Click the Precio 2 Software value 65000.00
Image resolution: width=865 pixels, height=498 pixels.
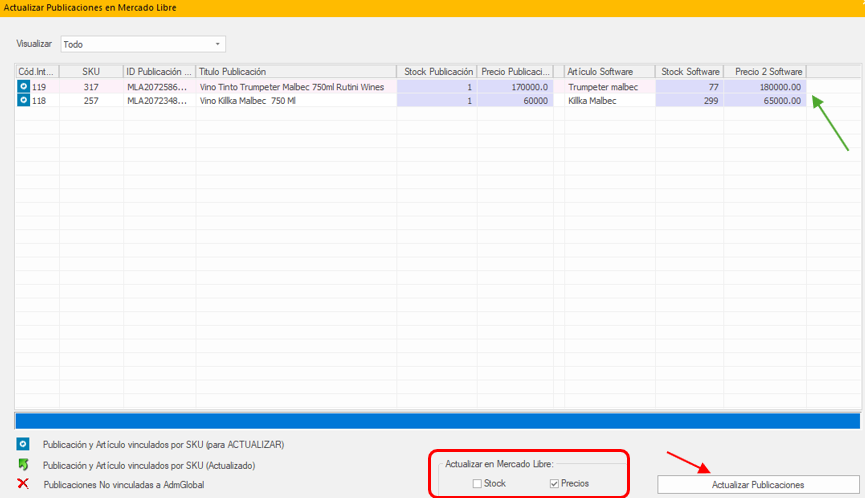coord(765,101)
